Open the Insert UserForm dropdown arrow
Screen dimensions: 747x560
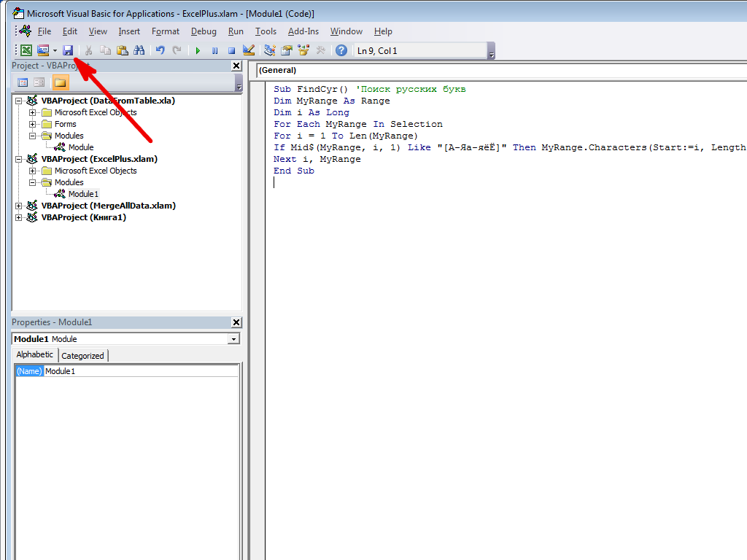[55, 50]
